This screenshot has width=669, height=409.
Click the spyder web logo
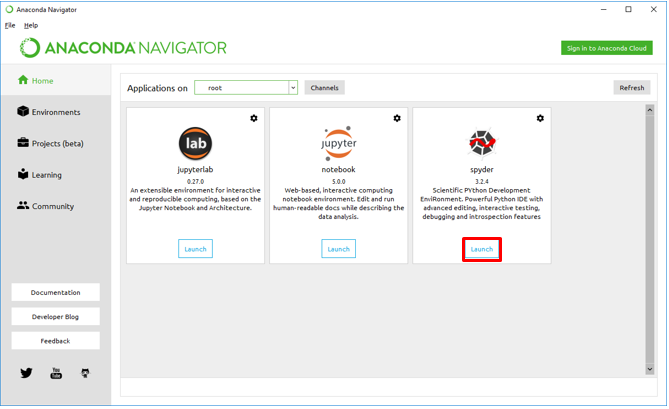(x=482, y=142)
